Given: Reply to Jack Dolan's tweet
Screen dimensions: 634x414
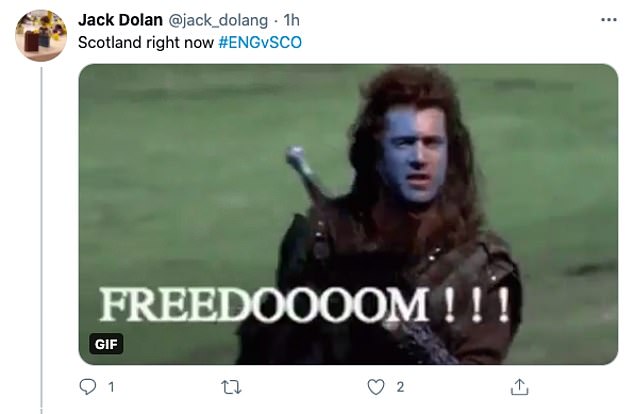Looking at the screenshot, I should 87,387.
